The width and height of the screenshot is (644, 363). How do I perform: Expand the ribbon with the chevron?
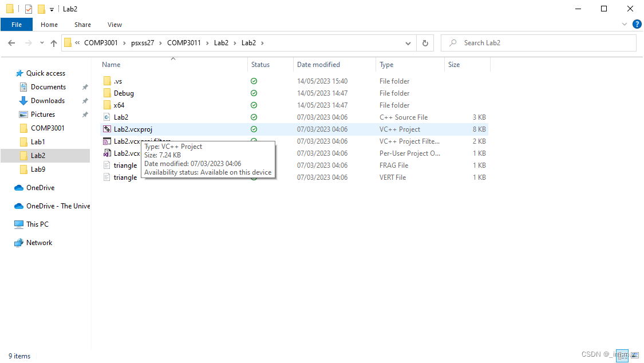(625, 25)
